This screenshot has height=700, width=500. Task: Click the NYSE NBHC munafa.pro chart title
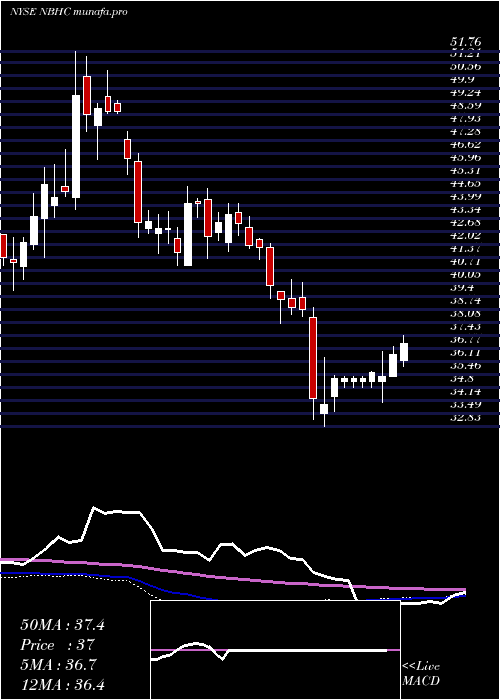pyautogui.click(x=69, y=12)
